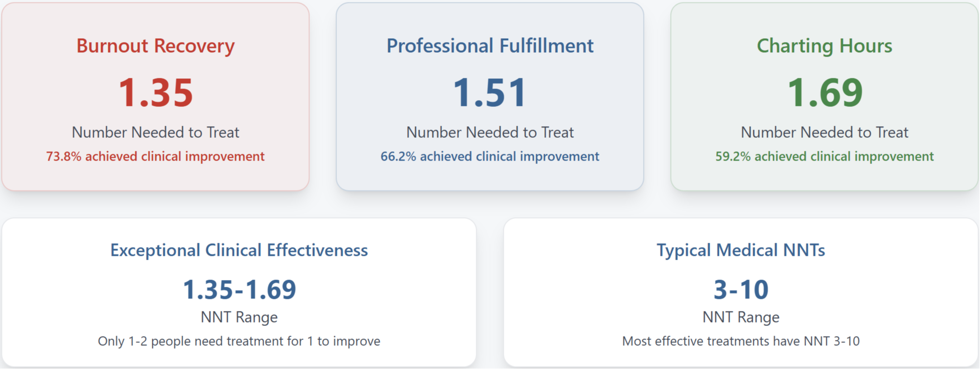The width and height of the screenshot is (980, 369).
Task: Select the green 1.69 NNT value
Action: point(824,92)
